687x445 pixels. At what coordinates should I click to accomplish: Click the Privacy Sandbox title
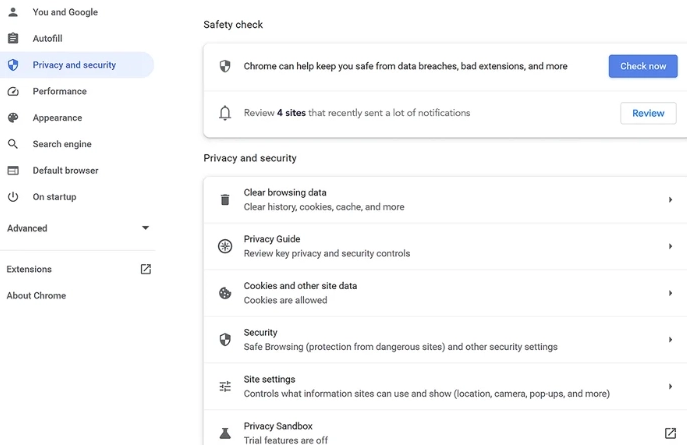[x=278, y=426]
